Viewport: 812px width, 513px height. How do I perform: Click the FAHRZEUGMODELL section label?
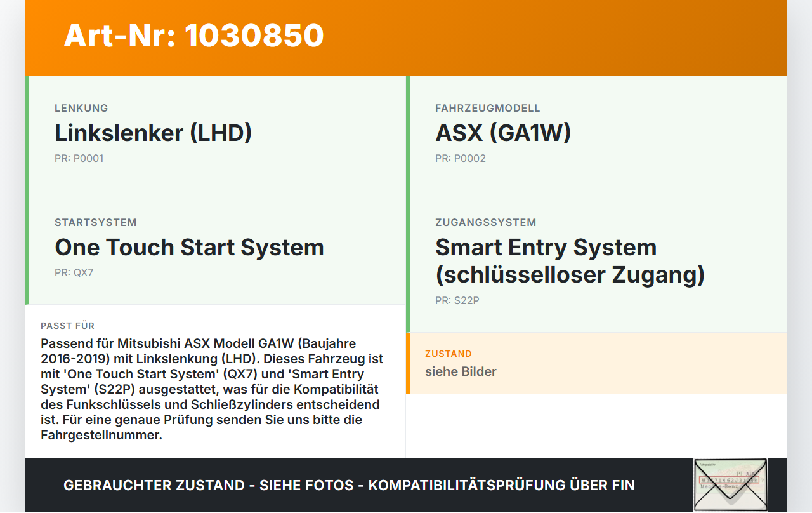click(x=488, y=109)
